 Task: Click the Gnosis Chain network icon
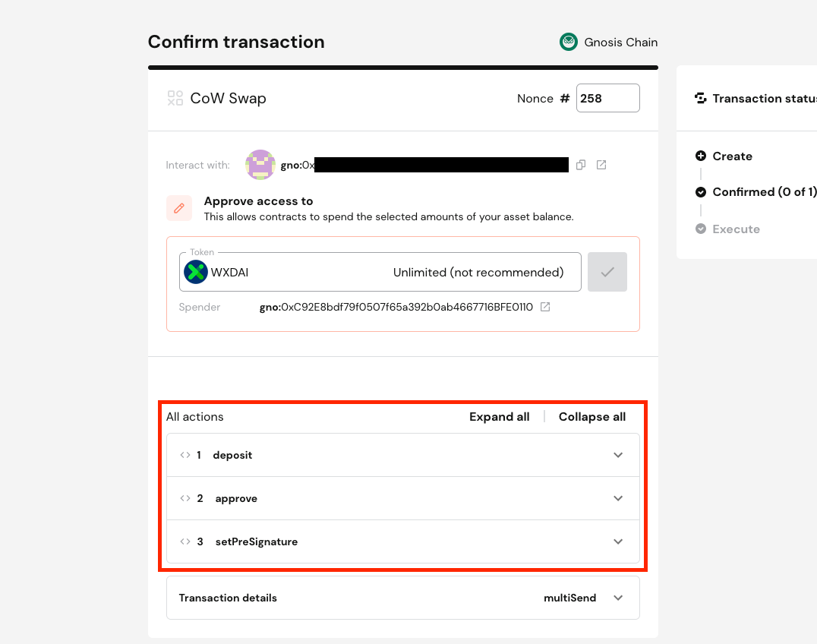pyautogui.click(x=569, y=43)
